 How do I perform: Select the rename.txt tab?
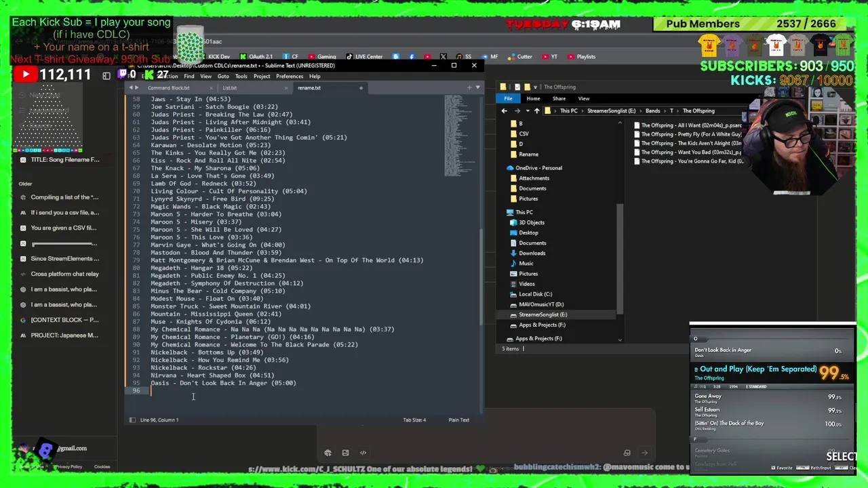click(x=309, y=87)
